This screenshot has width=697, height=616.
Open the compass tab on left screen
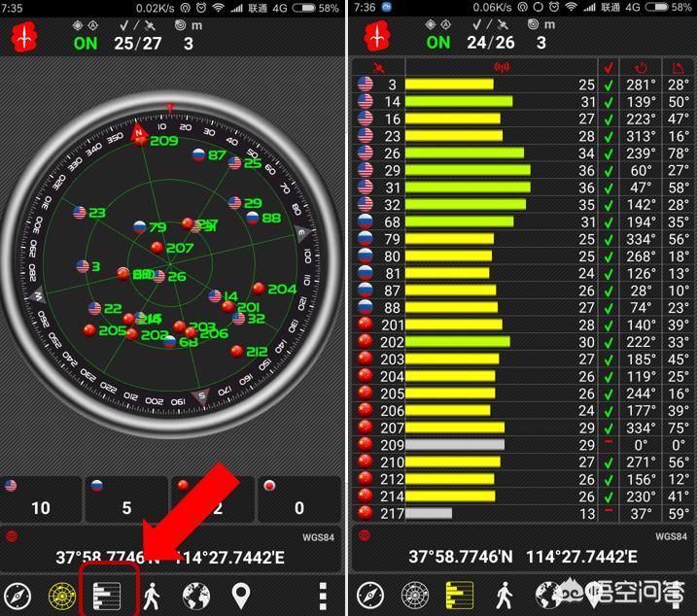(x=17, y=596)
